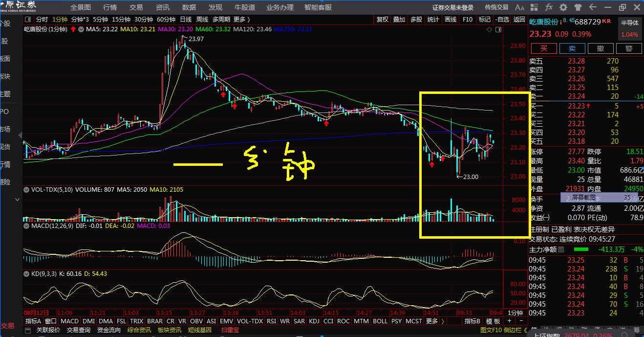The width and height of the screenshot is (644, 337).
Task: Click the 警 alert button
Action: (x=629, y=48)
